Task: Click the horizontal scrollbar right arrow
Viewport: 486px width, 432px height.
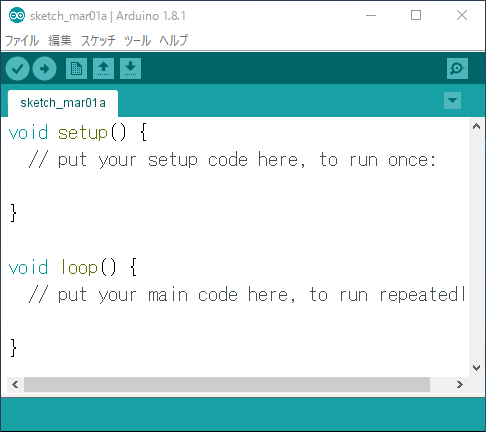Action: (460, 385)
